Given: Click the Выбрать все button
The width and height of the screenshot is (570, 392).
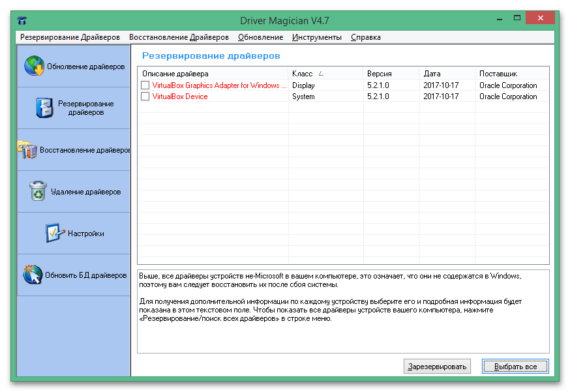Looking at the screenshot, I should click(x=515, y=367).
